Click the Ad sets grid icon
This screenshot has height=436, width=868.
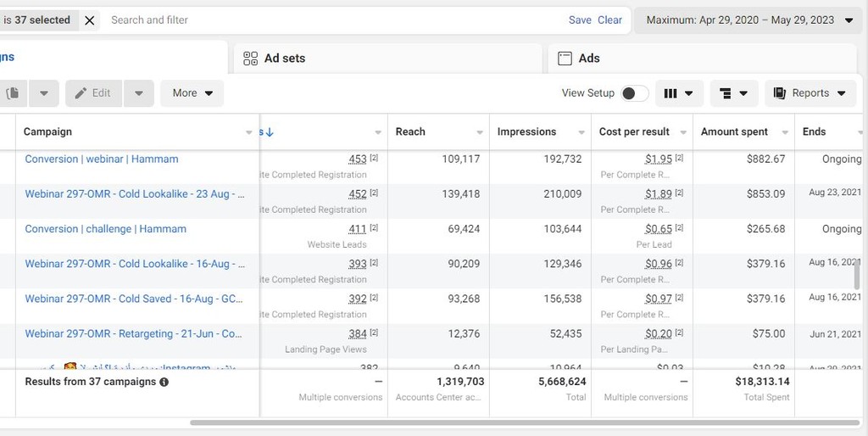point(250,59)
